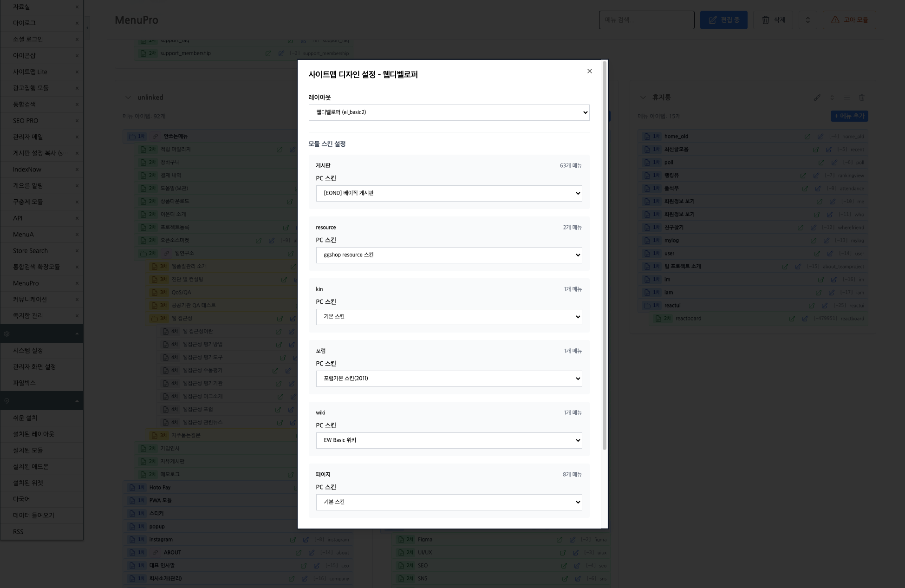Click the sidebar collapse handle beside MenuPro title
This screenshot has height=588, width=905.
tap(87, 28)
